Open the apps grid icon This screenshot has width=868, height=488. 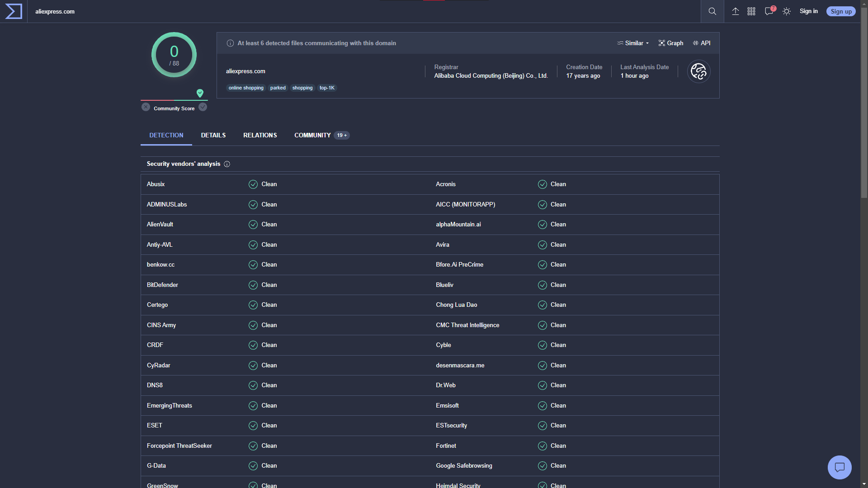751,11
